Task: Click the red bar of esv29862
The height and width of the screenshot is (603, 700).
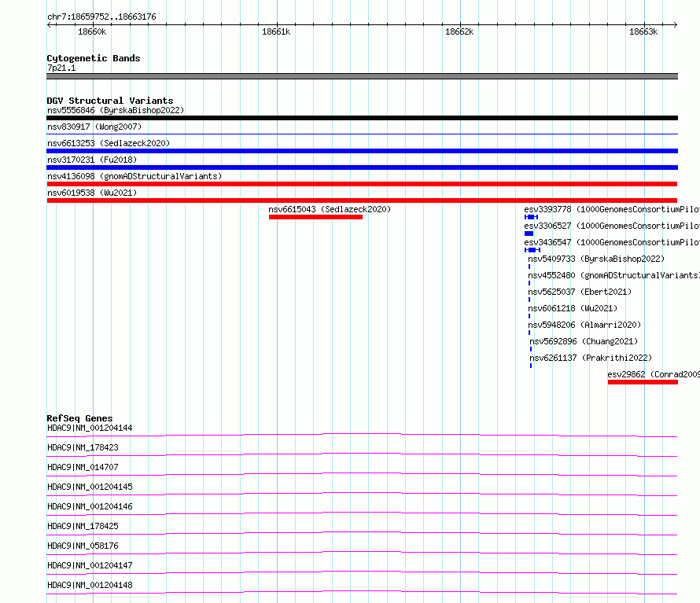Action: click(643, 383)
